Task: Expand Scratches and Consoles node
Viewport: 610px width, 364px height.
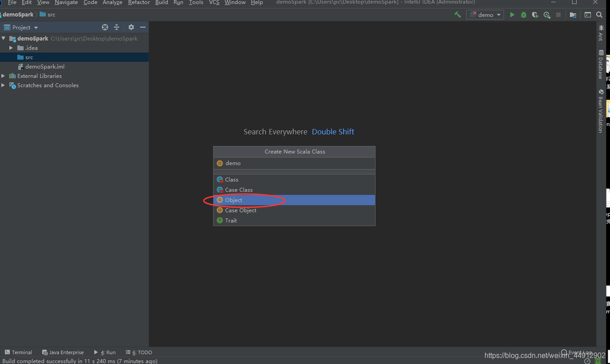Action: (x=4, y=85)
